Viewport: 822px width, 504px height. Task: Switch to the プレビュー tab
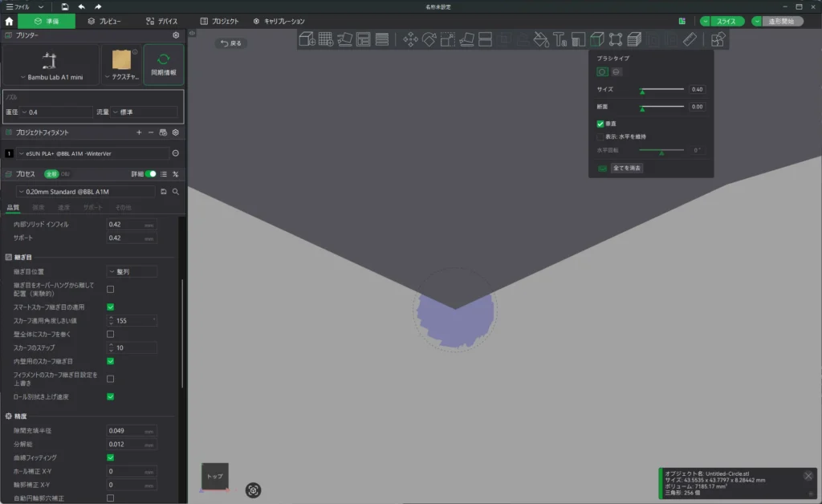[x=104, y=21]
